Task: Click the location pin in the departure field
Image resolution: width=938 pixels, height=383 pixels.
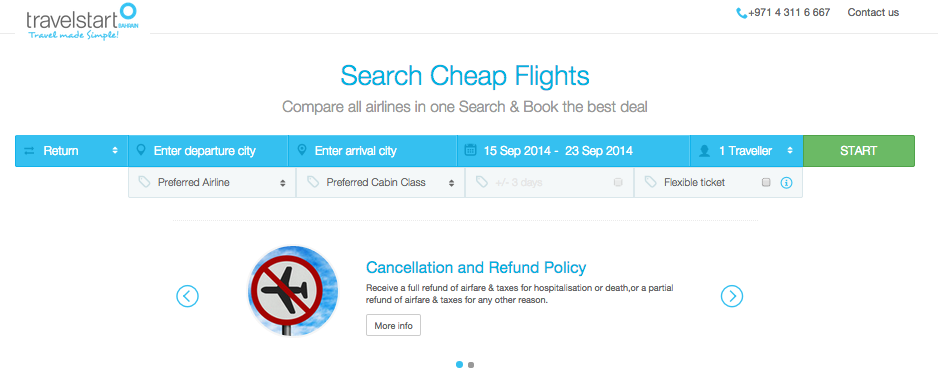Action: (141, 150)
